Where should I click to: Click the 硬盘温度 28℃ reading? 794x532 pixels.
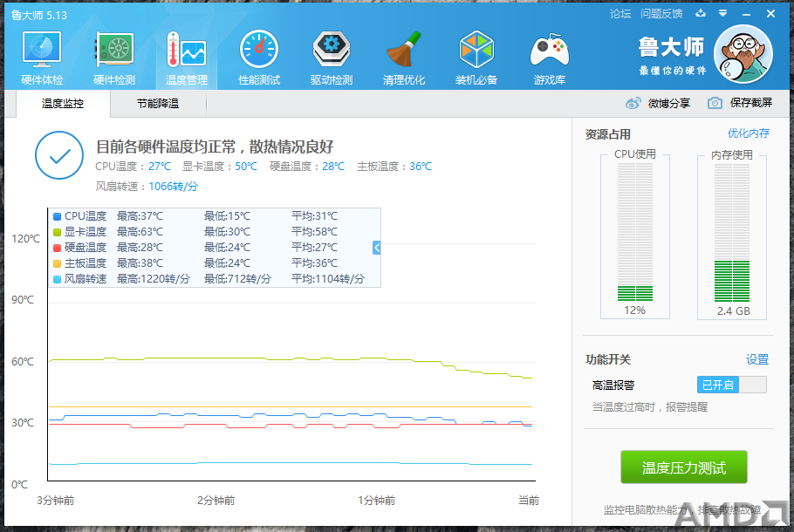[307, 166]
